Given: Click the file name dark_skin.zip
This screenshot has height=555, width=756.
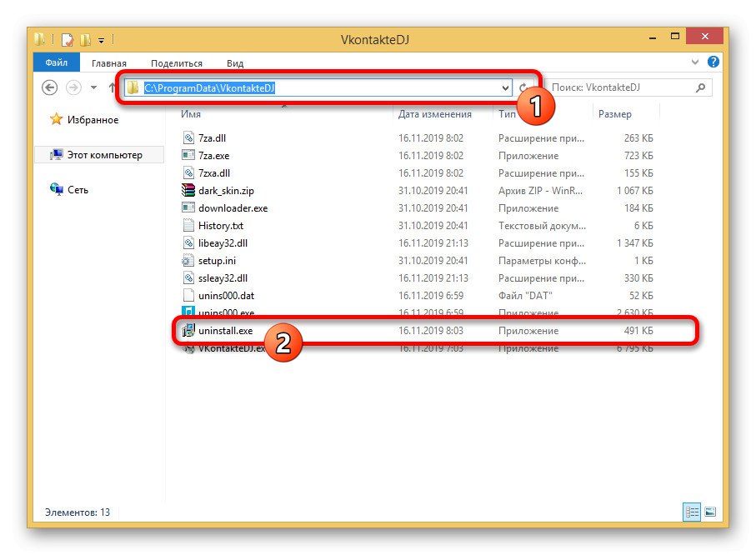Looking at the screenshot, I should click(226, 191).
